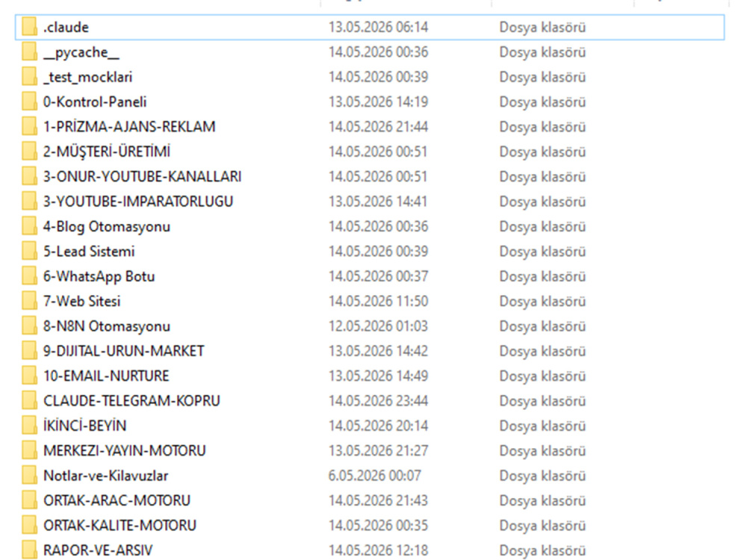Click the date 14.05.2026 21:43

tap(378, 500)
